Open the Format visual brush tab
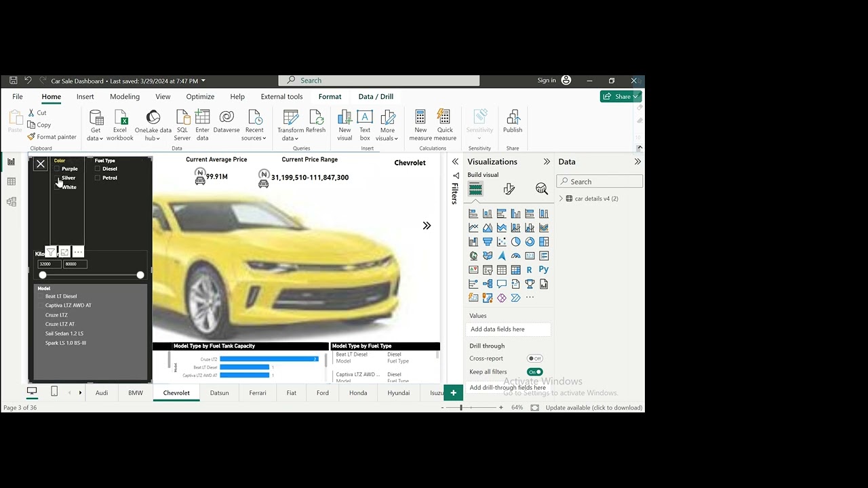This screenshot has height=488, width=868. click(x=509, y=189)
